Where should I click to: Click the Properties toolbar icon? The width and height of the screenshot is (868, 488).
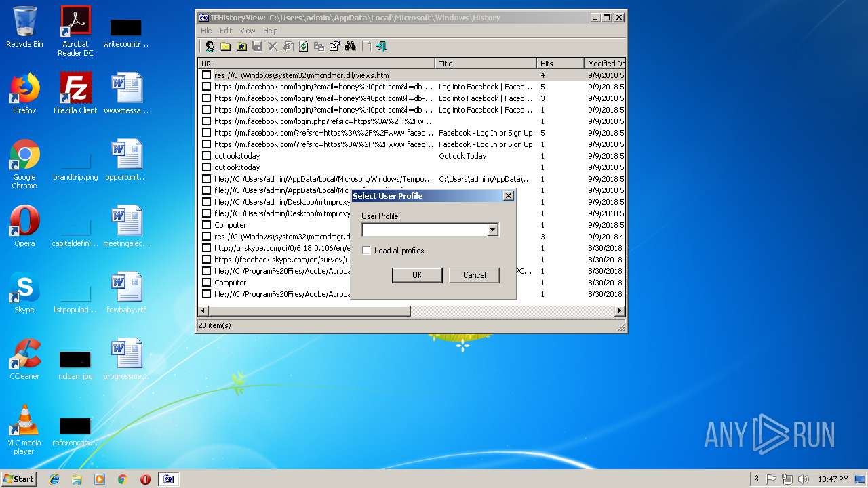point(334,46)
